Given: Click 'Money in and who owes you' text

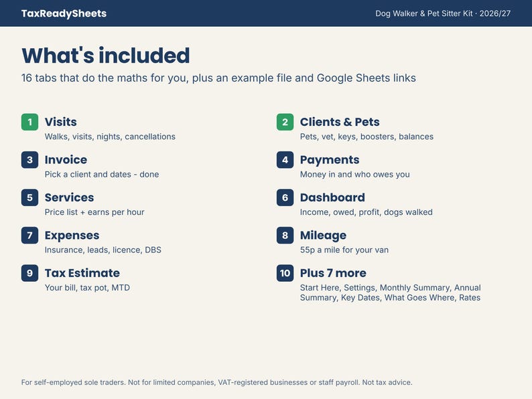Looking at the screenshot, I should (x=355, y=174).
